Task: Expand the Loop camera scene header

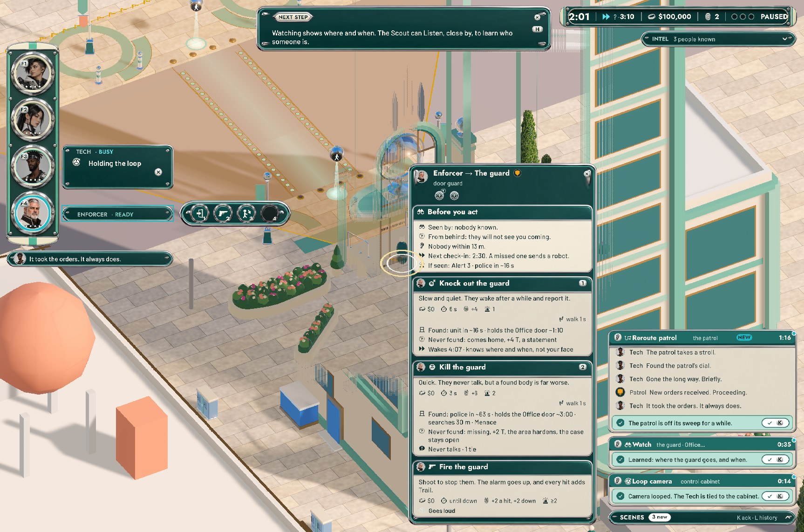Action: tap(702, 481)
